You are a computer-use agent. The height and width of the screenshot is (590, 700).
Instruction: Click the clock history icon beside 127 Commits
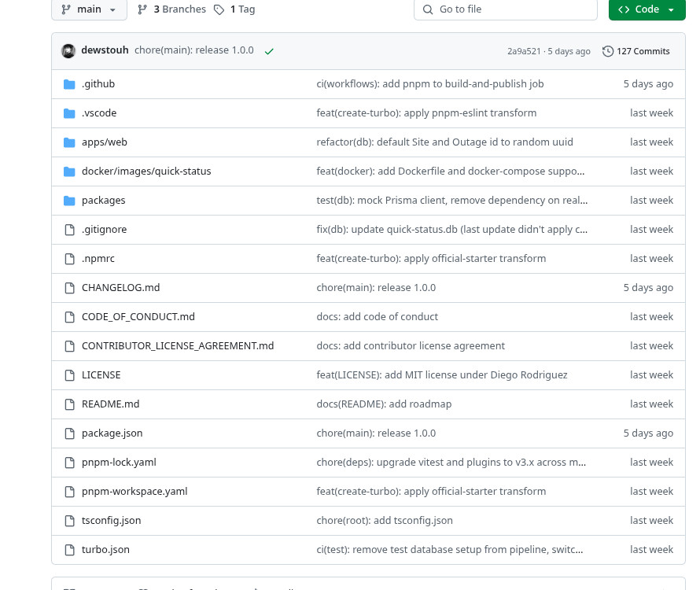coord(608,51)
